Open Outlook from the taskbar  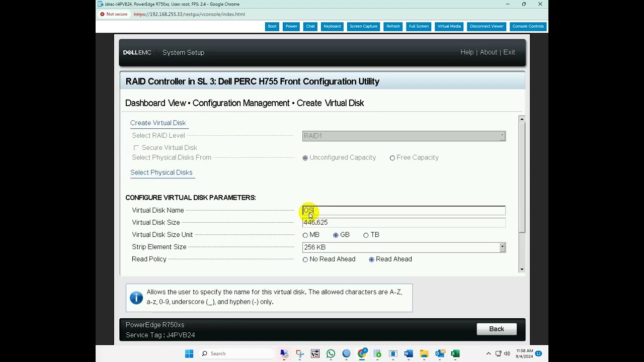coord(440,353)
